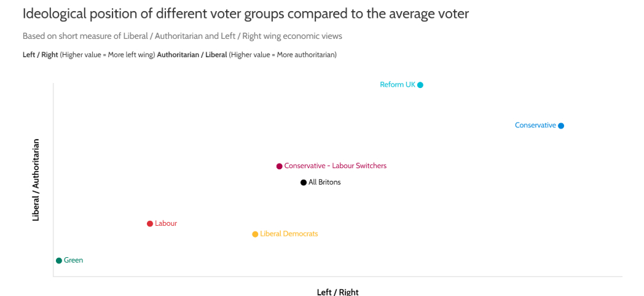Click the subtitle starting 'Based on short measure'

(x=182, y=36)
